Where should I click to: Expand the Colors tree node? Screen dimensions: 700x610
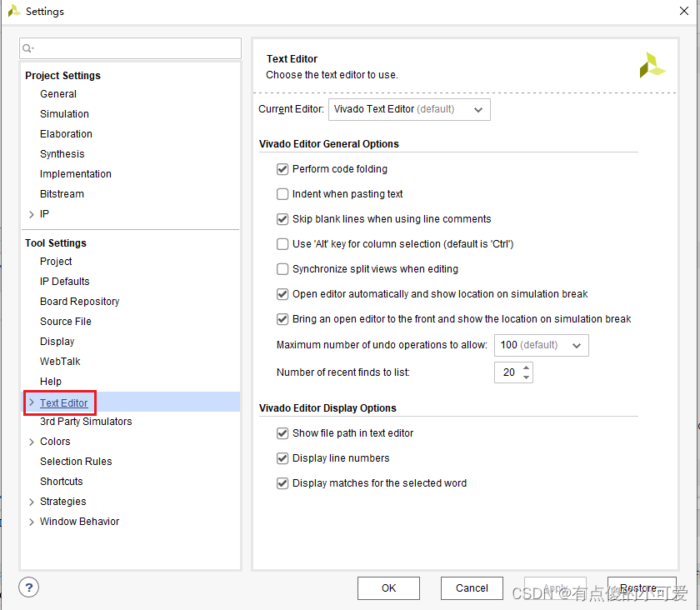click(x=32, y=442)
